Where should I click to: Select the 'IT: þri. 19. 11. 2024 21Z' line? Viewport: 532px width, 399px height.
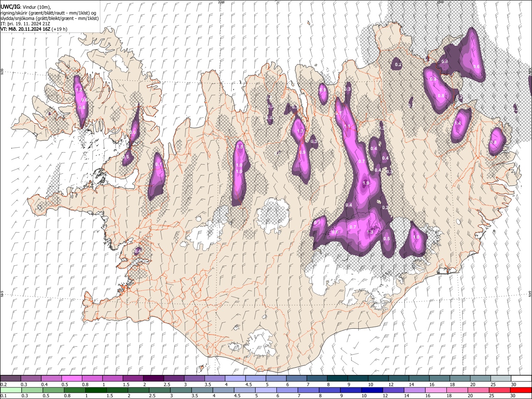[25, 24]
